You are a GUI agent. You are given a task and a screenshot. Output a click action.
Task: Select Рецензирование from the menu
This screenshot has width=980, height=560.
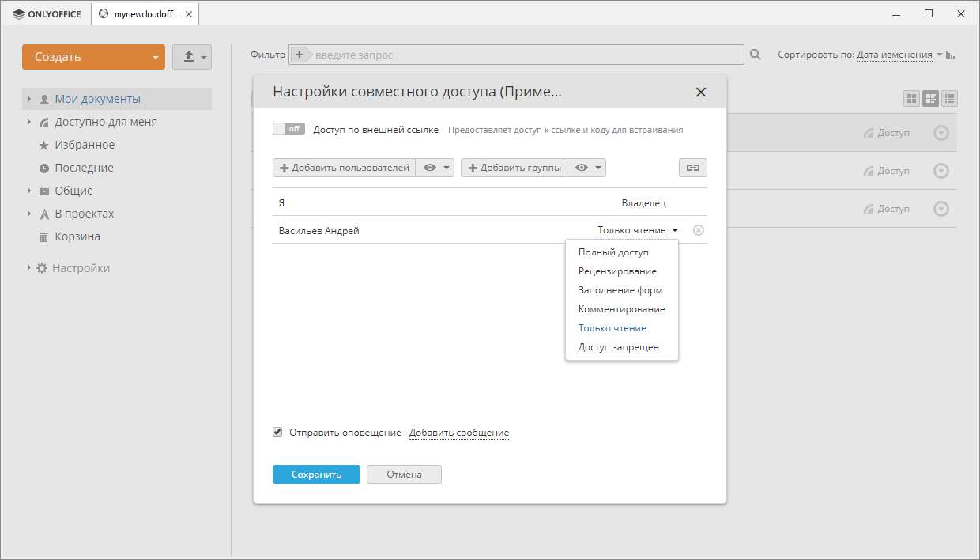pos(622,271)
